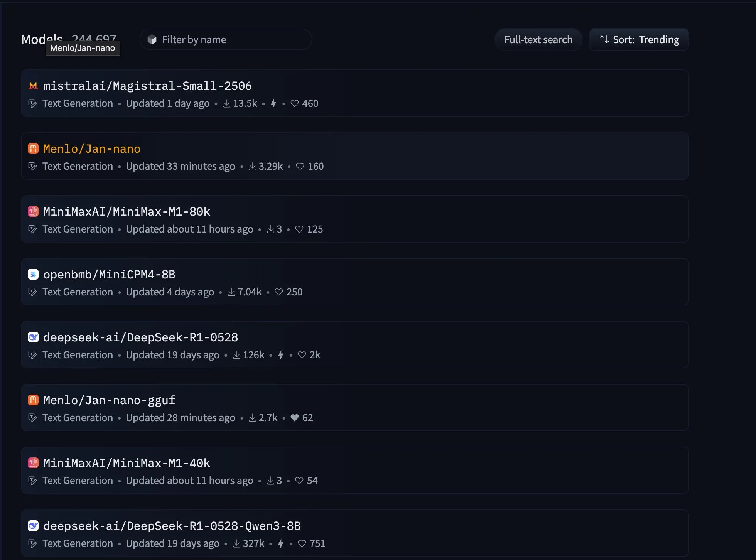Click the cube icon in the filter field
The image size is (756, 560).
[x=152, y=39]
